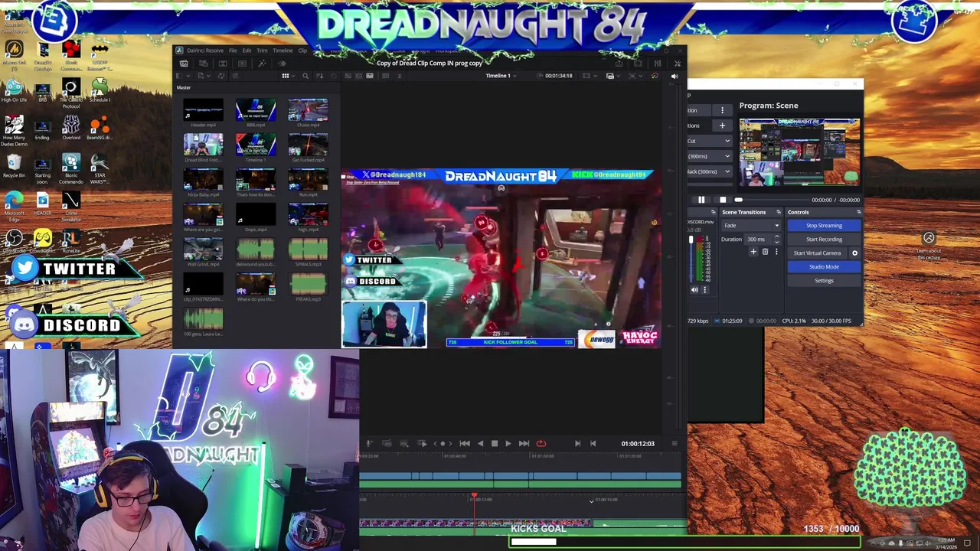The height and width of the screenshot is (551, 980).
Task: Click Play in Resolve transport controls
Action: point(508,443)
